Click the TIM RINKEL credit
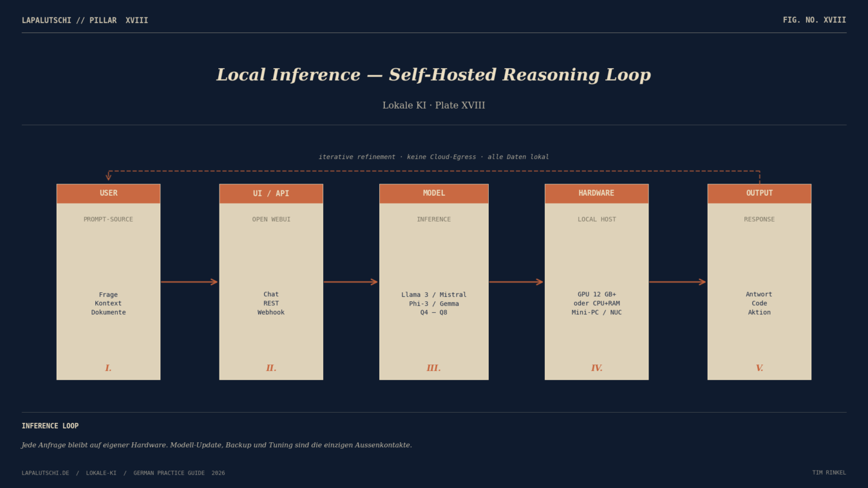 click(x=829, y=473)
